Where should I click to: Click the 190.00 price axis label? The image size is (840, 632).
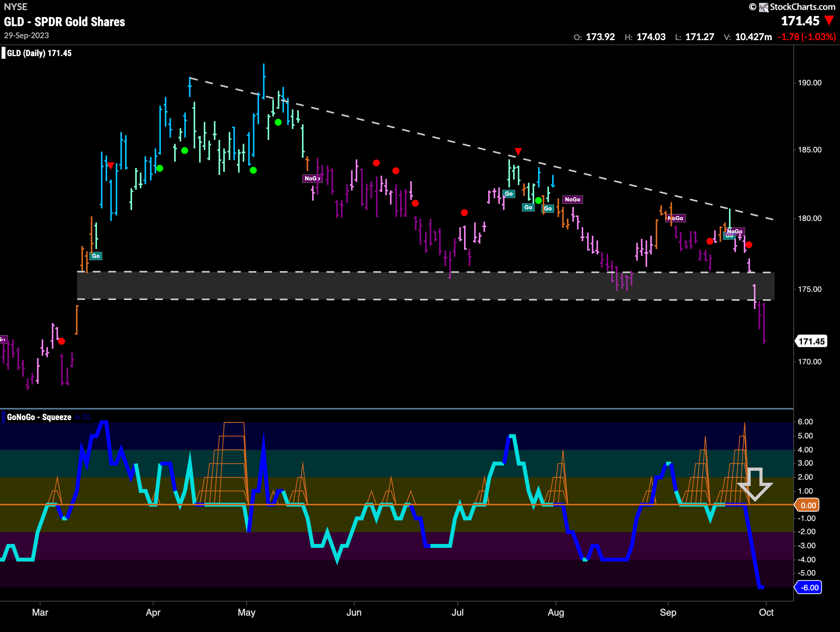[810, 83]
